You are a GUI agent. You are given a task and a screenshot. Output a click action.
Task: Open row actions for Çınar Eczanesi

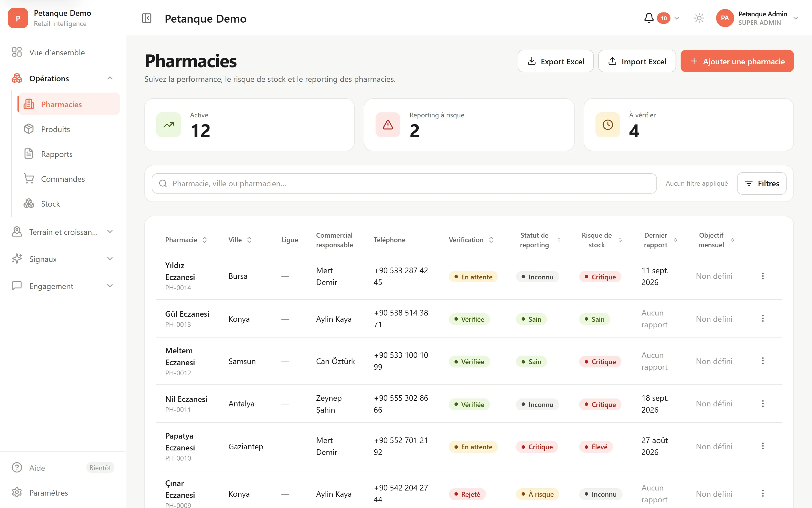coord(763,493)
